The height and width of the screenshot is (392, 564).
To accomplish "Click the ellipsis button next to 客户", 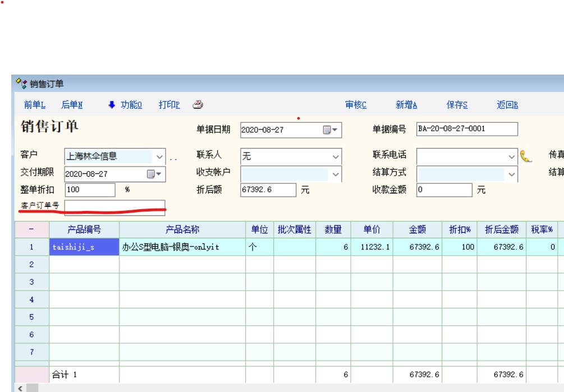I will point(173,158).
